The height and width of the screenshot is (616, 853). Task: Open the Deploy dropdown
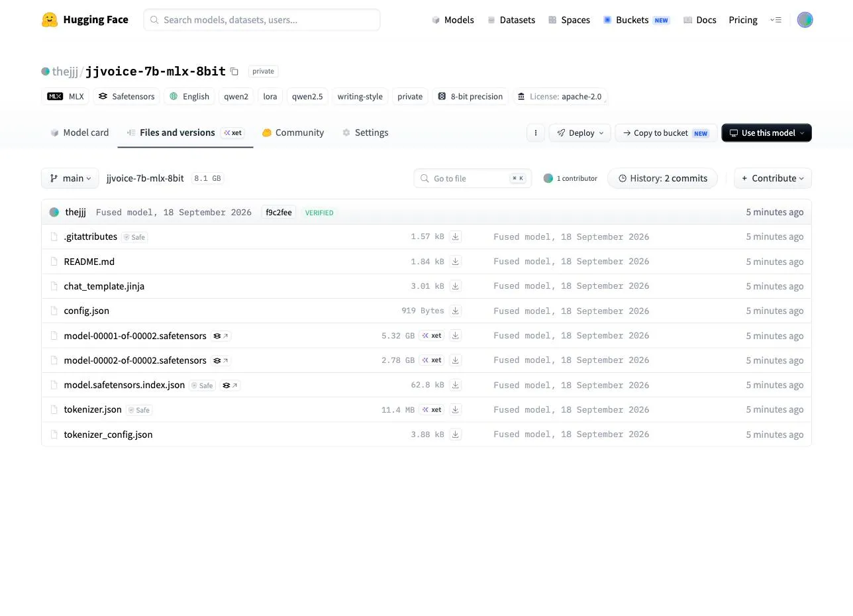pos(579,133)
